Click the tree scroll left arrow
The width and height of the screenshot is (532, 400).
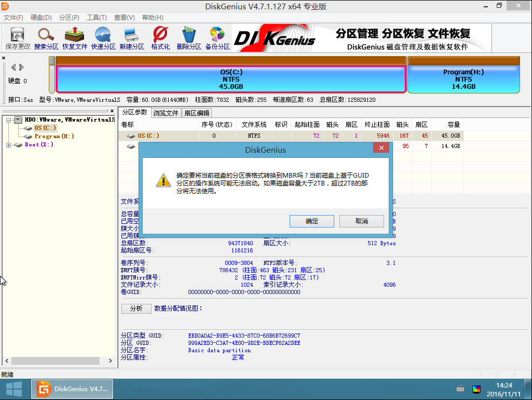coord(7,361)
